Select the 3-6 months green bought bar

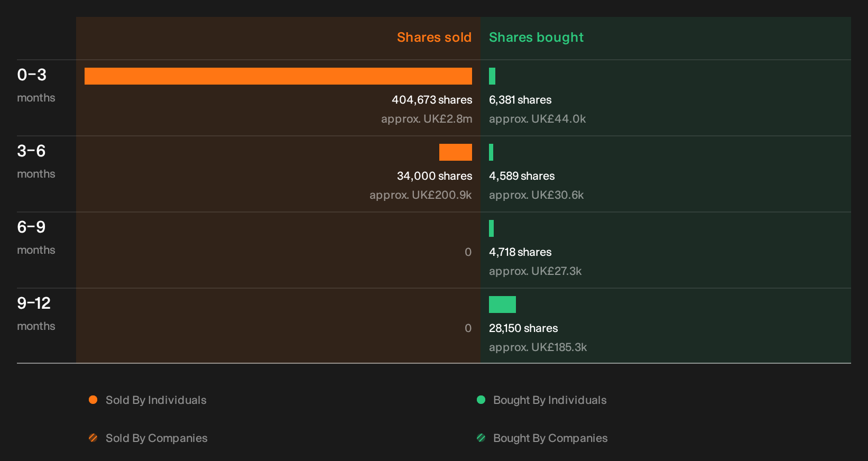pyautogui.click(x=491, y=152)
